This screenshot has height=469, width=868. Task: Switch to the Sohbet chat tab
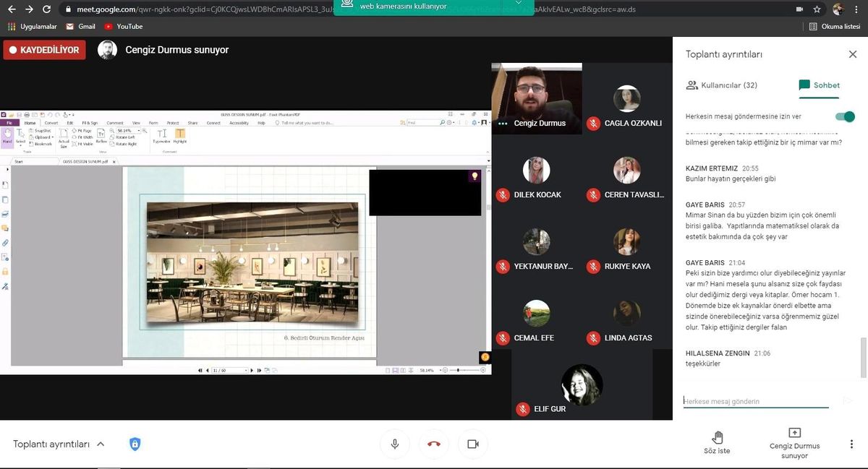coord(820,85)
